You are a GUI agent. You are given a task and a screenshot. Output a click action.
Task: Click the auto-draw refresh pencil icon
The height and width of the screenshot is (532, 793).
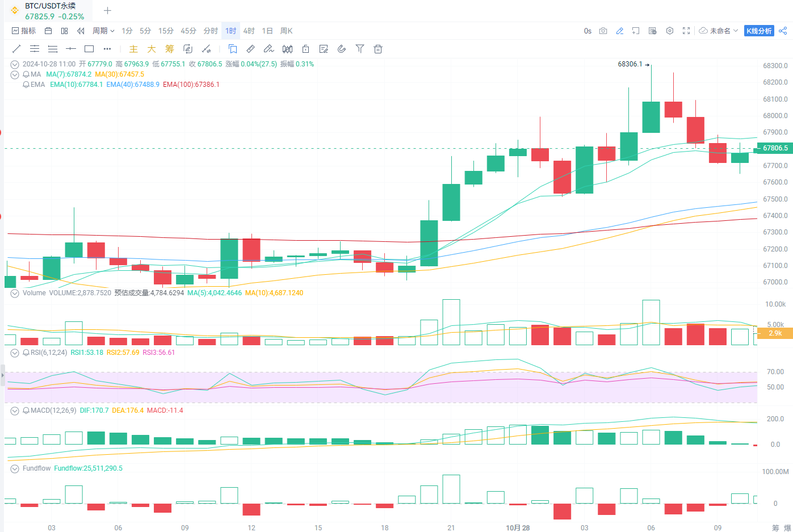(188, 49)
